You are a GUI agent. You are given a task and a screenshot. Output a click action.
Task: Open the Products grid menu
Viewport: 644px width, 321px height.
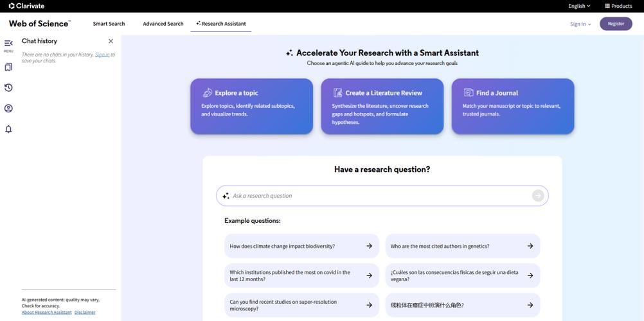tap(618, 6)
